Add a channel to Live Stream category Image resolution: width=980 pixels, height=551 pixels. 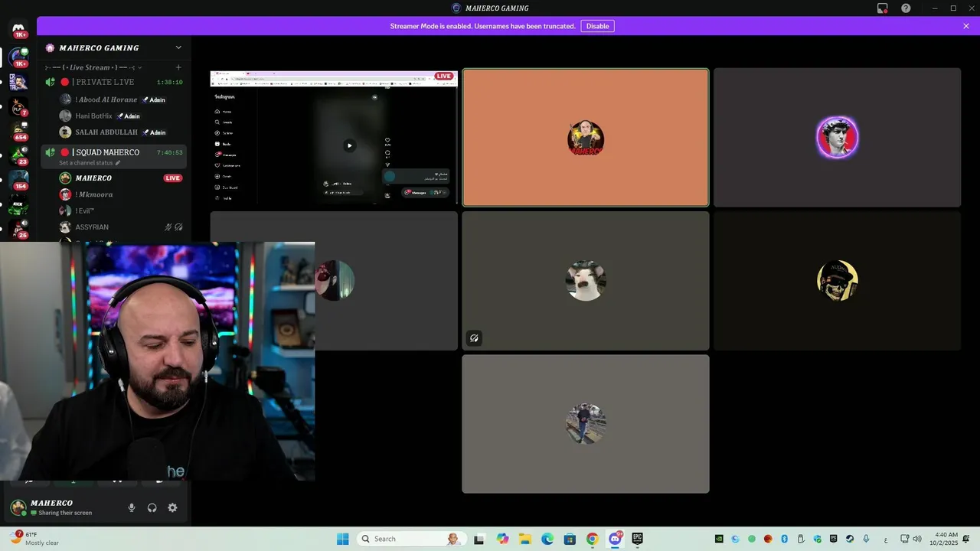(178, 67)
